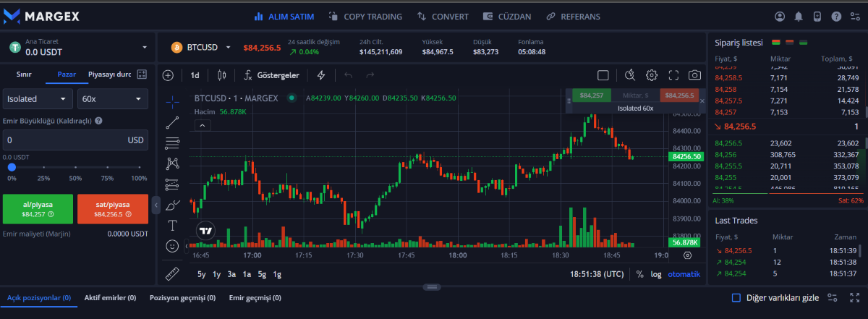Select the forecasting projection tool
The width and height of the screenshot is (868, 319).
point(172,184)
